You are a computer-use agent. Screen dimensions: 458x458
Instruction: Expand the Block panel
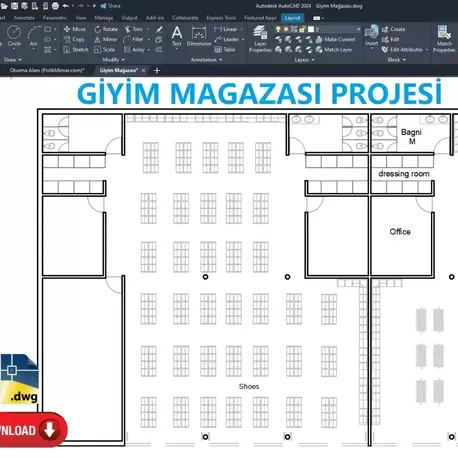(396, 60)
